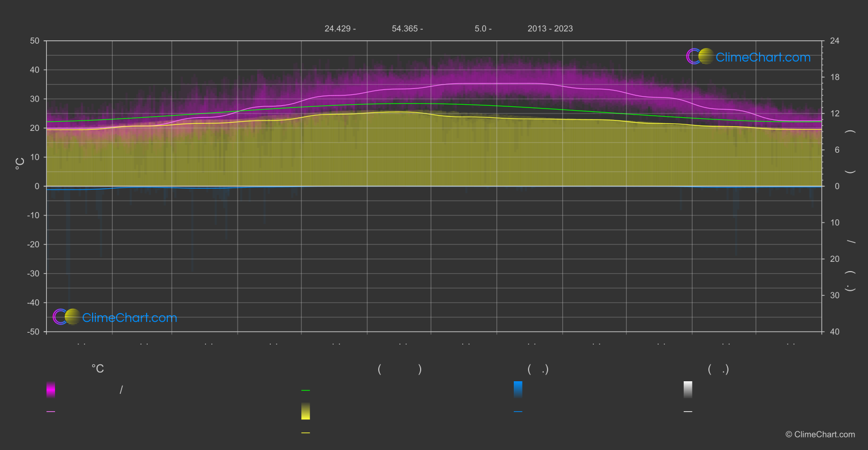Select the year range 2013 - 2023
The height and width of the screenshot is (450, 868).
click(550, 29)
